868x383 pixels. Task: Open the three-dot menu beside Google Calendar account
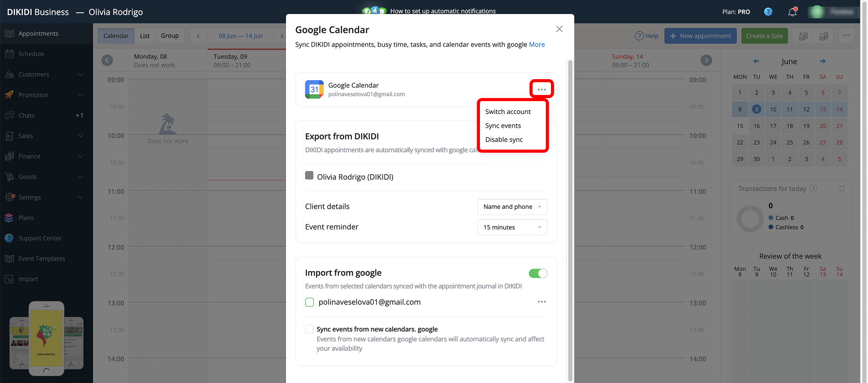click(542, 89)
